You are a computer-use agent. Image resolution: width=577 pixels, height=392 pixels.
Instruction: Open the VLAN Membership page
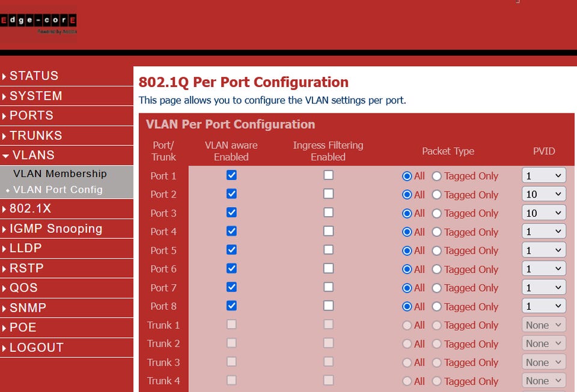coord(60,174)
